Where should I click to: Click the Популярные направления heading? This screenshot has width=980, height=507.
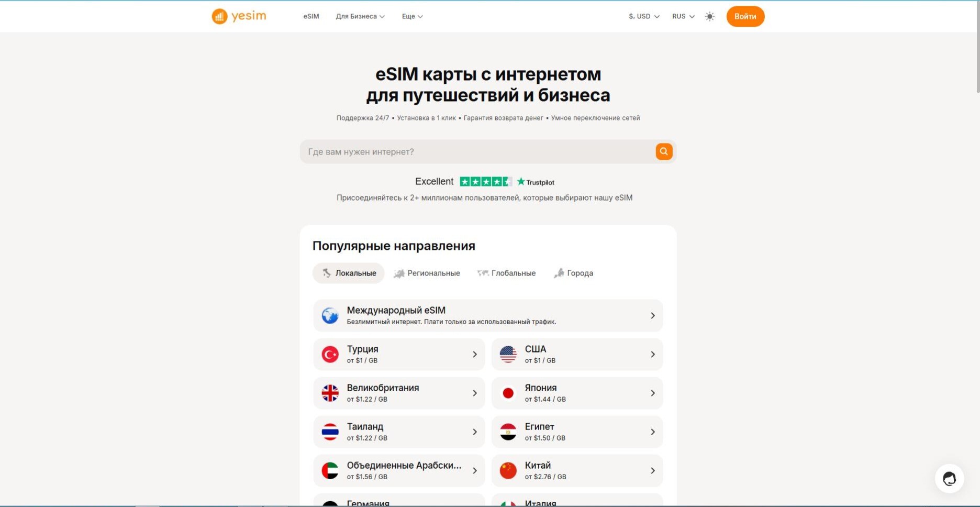[x=394, y=246]
